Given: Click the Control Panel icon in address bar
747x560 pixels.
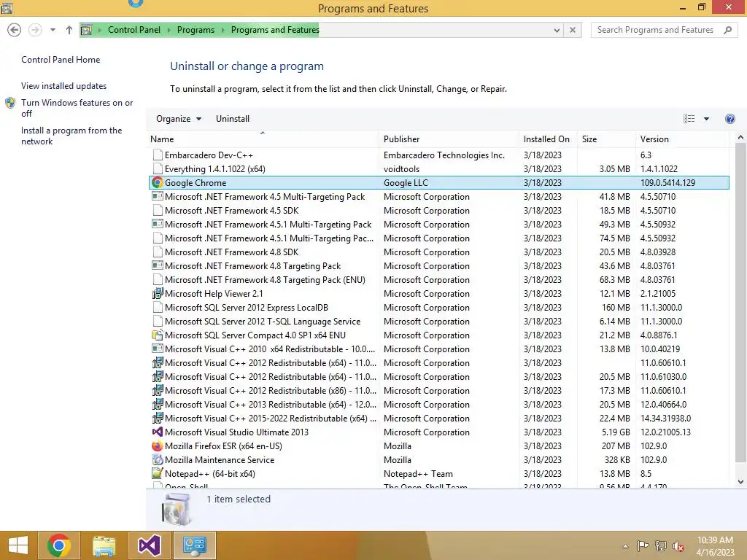Looking at the screenshot, I should click(x=86, y=30).
